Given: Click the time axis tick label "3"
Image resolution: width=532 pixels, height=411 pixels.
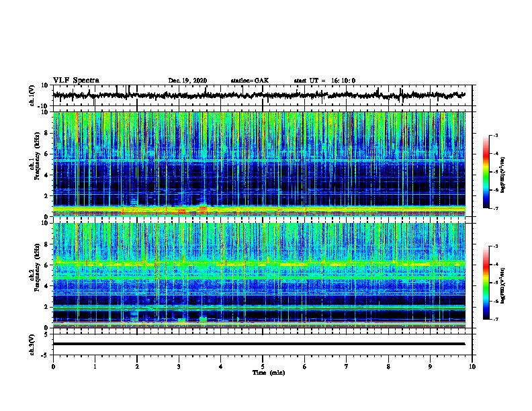Looking at the screenshot, I should point(179,367).
